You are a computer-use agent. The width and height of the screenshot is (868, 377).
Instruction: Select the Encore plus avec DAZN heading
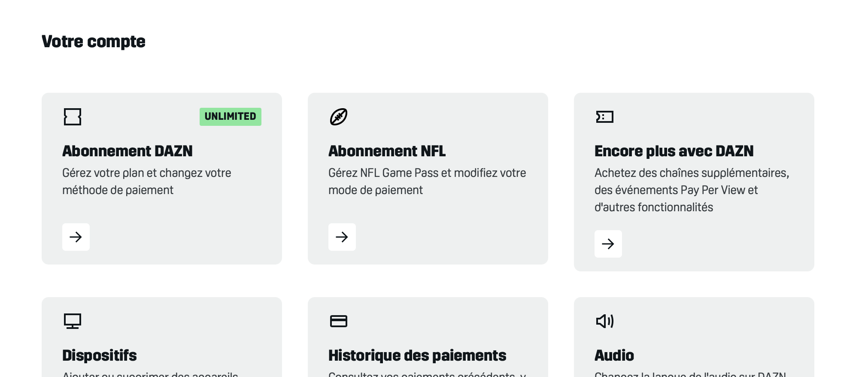coord(674,151)
